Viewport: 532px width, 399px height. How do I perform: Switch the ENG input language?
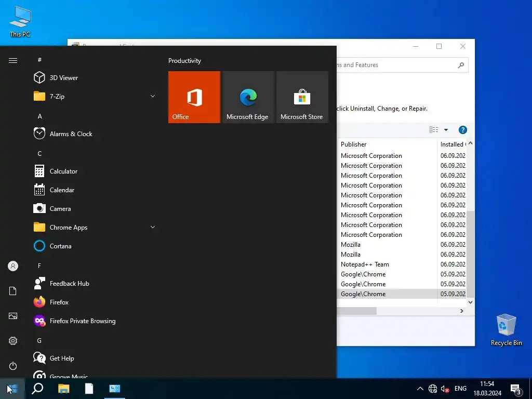460,389
